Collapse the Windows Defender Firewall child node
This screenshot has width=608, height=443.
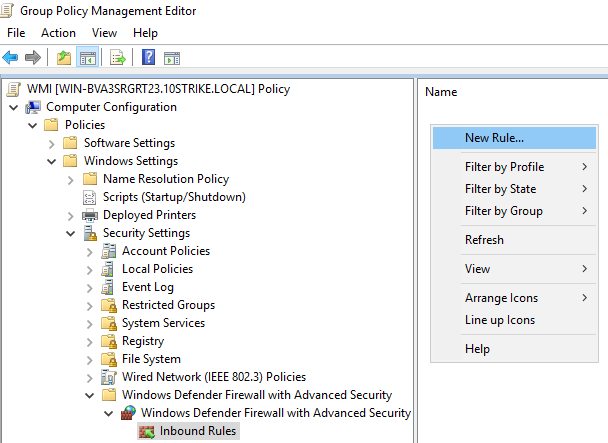(x=109, y=413)
